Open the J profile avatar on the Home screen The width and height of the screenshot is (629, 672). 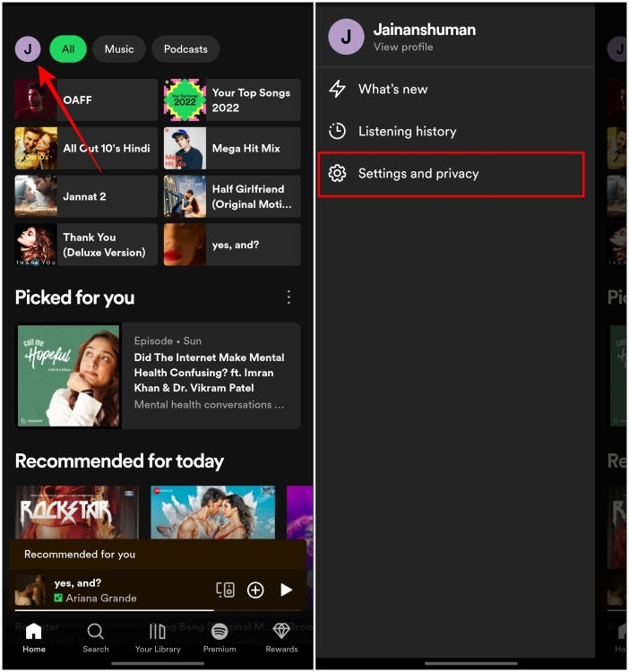click(x=28, y=49)
